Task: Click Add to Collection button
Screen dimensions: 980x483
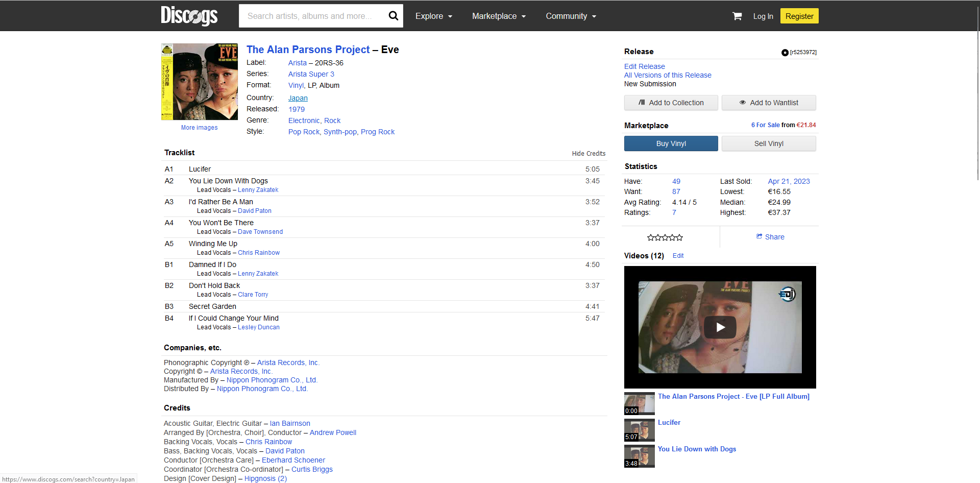Action: [671, 103]
